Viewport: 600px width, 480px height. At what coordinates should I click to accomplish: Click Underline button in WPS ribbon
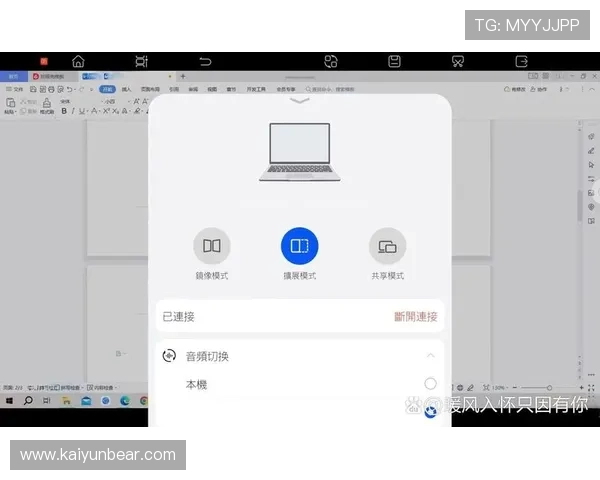(81, 111)
